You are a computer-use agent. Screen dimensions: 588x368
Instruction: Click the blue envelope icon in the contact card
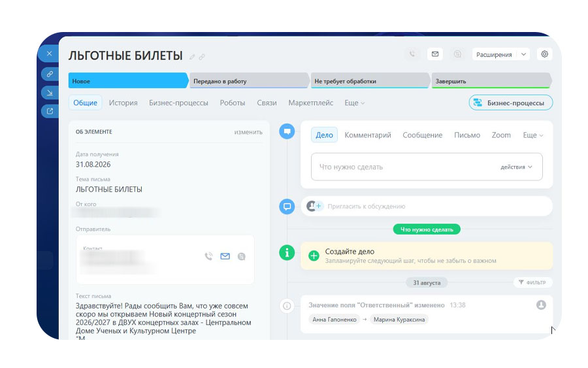point(225,256)
